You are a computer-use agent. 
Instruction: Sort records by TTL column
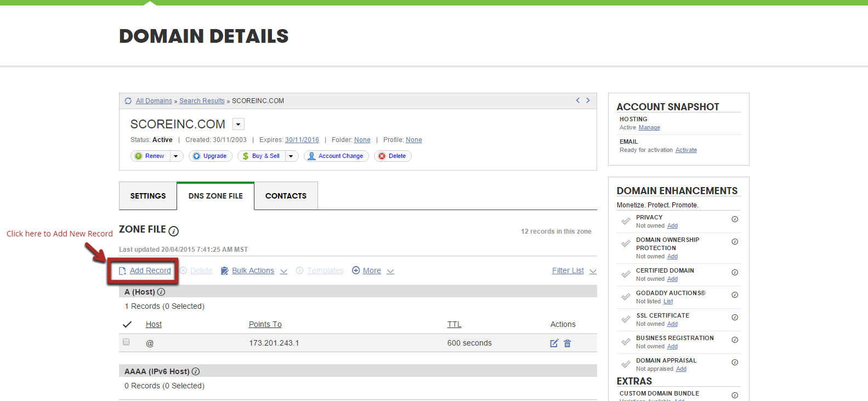[x=454, y=324]
